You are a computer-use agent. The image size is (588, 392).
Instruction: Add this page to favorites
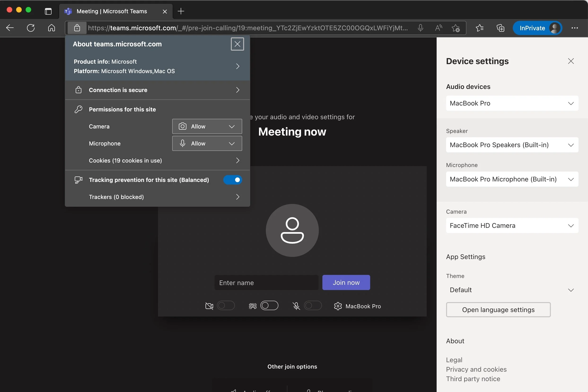click(x=456, y=28)
